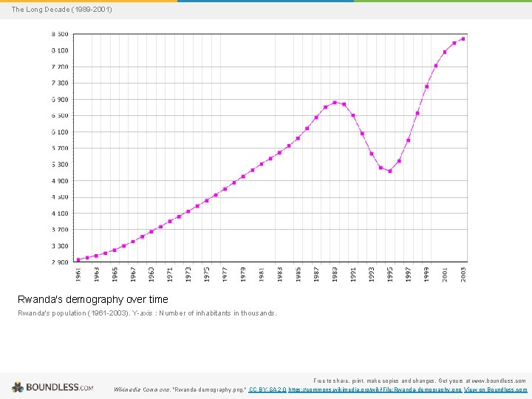Viewport: 532px width, 399px height.
Task: Click the 2003 final data point
Action: point(463,39)
